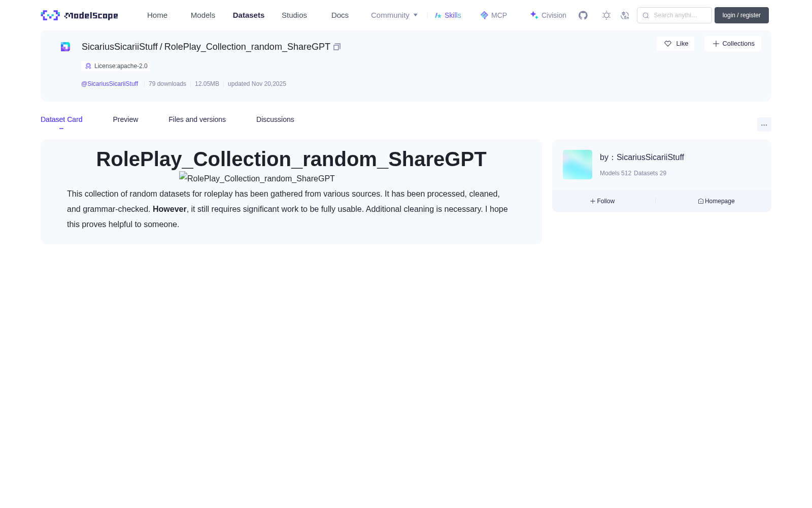Click the login / register button
Viewport: 812px width, 508px height.
coord(741,15)
